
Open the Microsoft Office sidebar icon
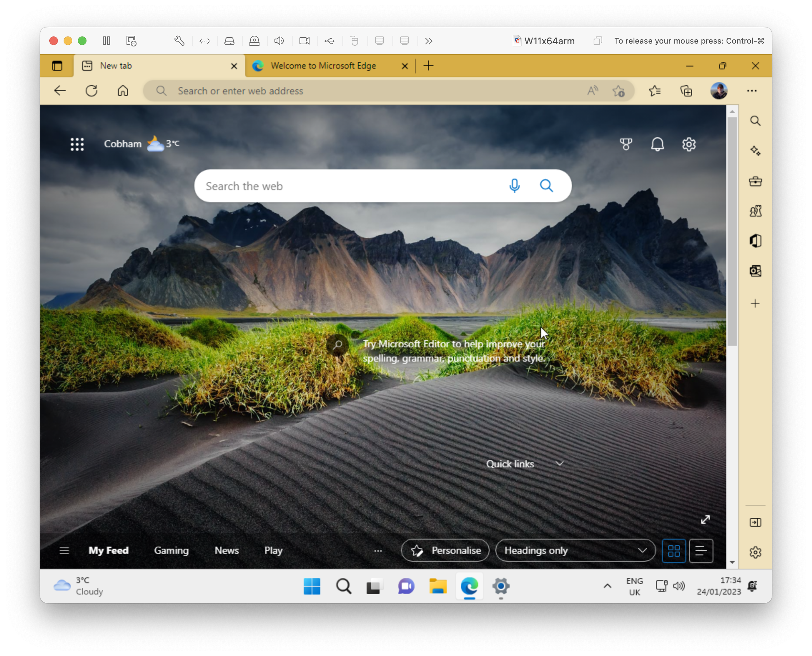pyautogui.click(x=755, y=241)
